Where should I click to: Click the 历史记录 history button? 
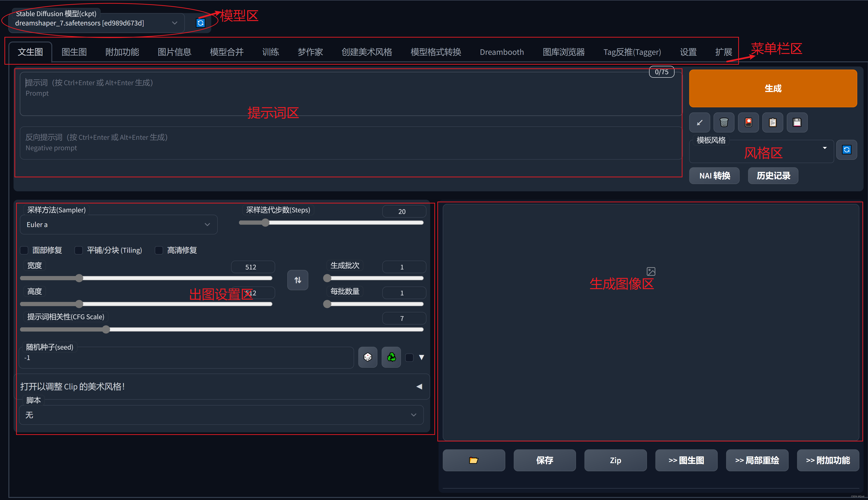(773, 176)
